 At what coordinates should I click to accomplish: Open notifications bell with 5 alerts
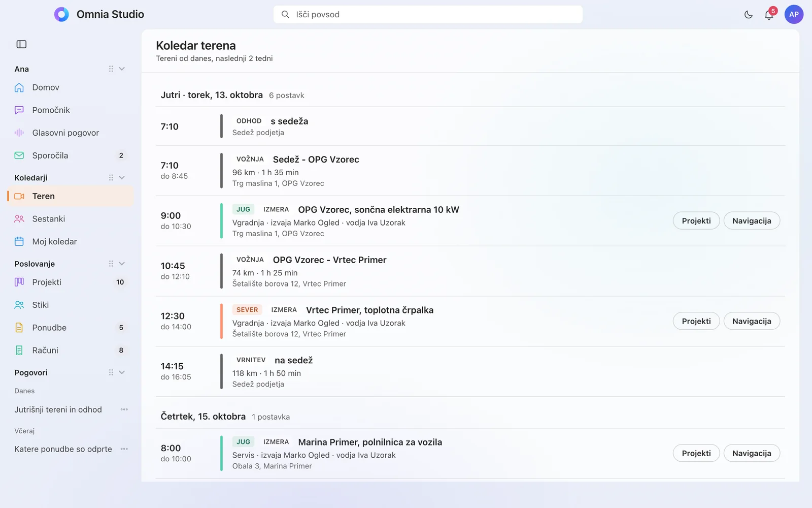769,15
